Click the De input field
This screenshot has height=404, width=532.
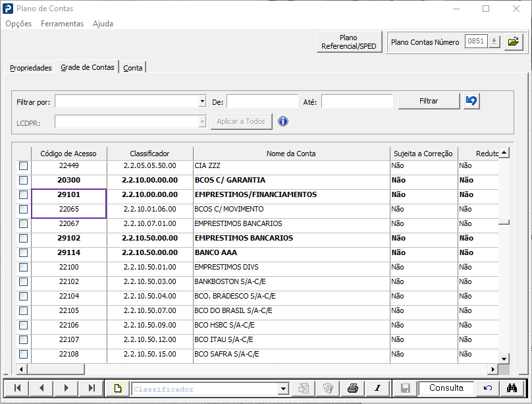click(262, 101)
